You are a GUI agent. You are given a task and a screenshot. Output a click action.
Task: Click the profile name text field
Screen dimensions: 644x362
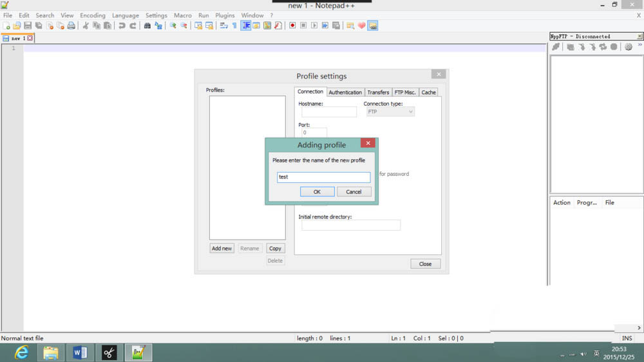tap(324, 177)
